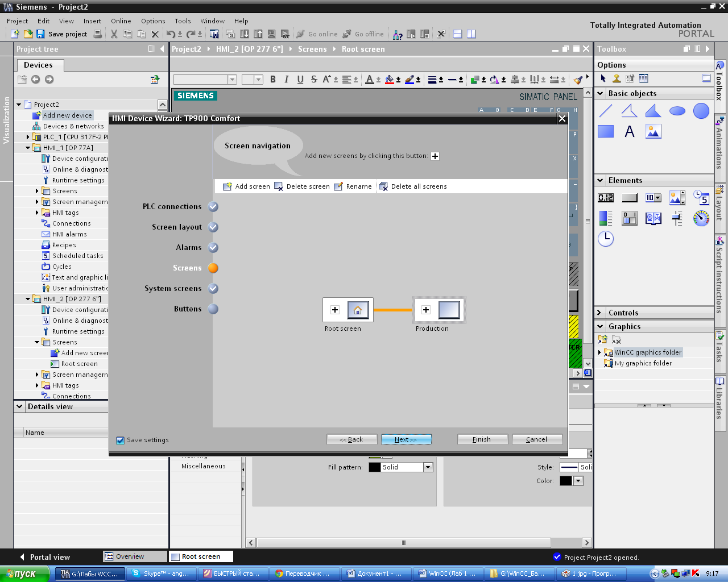Click Rename in the wizard toolbar

353,186
